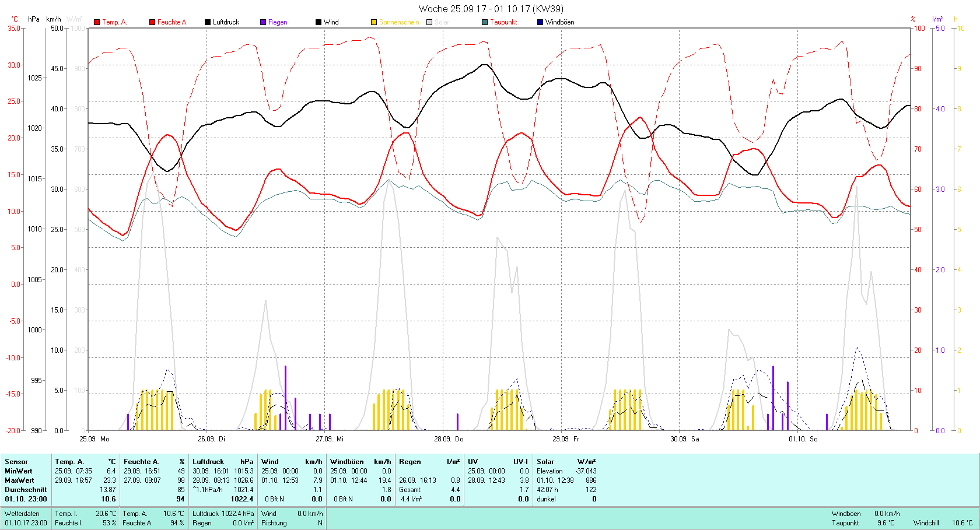The width and height of the screenshot is (980, 530).
Task: Click the max pressure value '1026.6'
Action: coord(244,480)
